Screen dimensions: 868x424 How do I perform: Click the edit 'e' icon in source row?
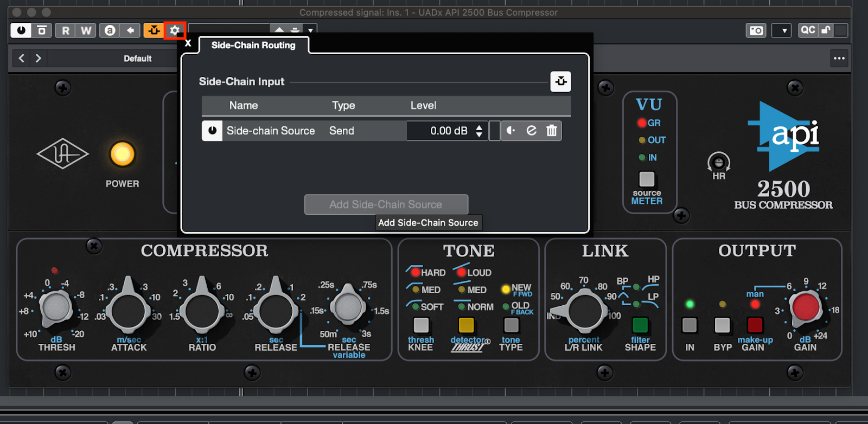(x=532, y=131)
